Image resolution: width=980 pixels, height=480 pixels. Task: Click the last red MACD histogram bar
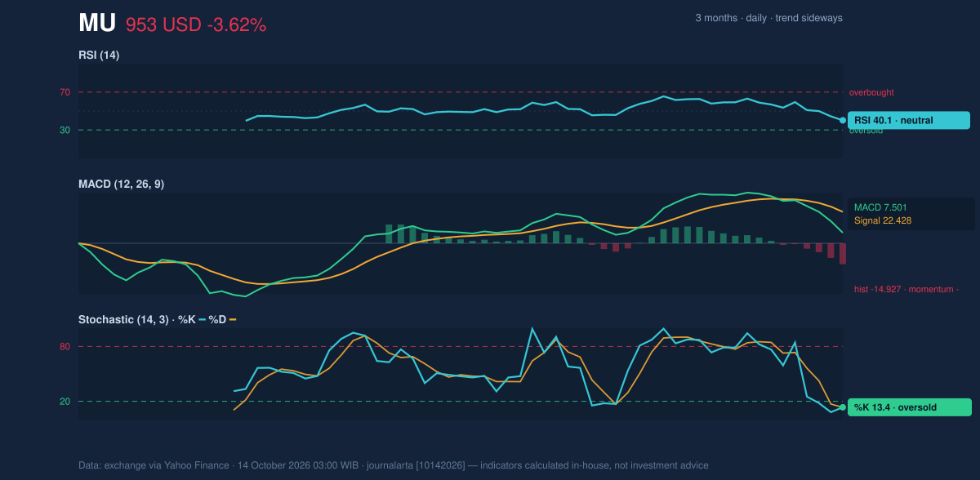click(842, 254)
